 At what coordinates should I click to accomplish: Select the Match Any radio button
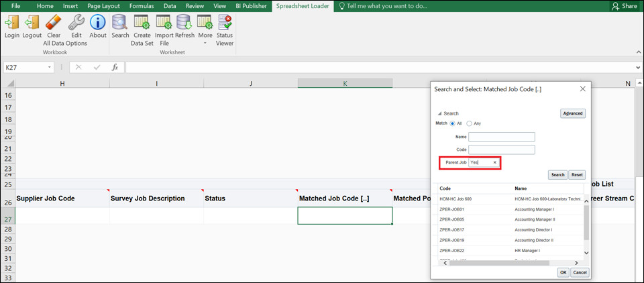pyautogui.click(x=469, y=123)
